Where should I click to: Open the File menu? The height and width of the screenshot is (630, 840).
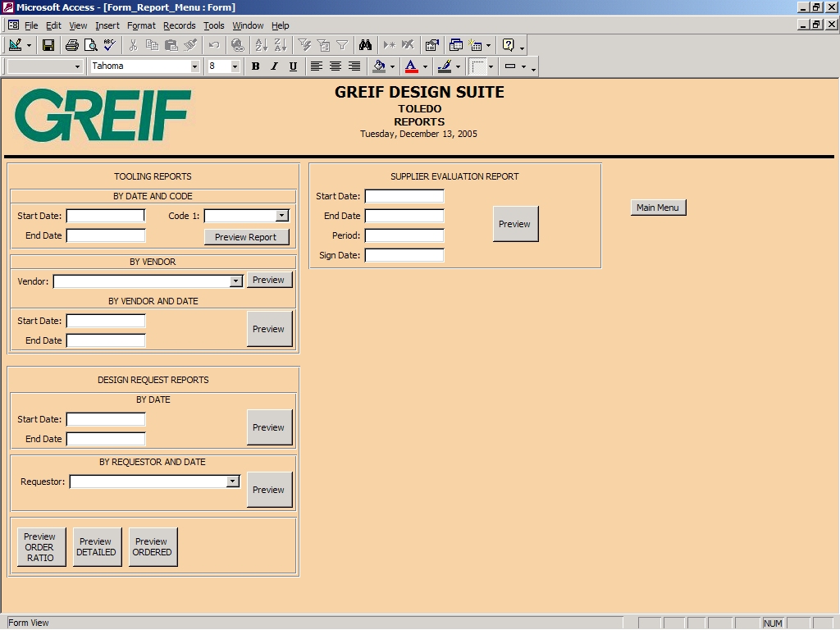pos(31,25)
